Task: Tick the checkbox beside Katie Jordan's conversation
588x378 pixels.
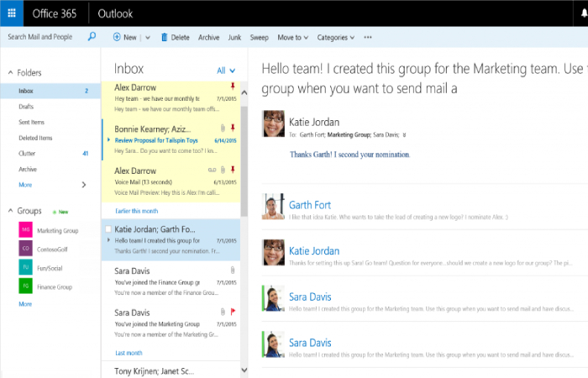Action: tap(107, 228)
